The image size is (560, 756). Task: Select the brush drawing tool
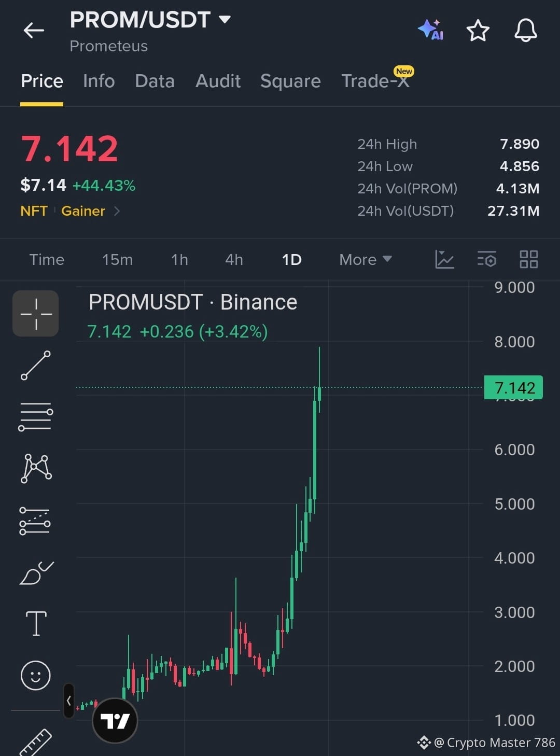point(36,573)
